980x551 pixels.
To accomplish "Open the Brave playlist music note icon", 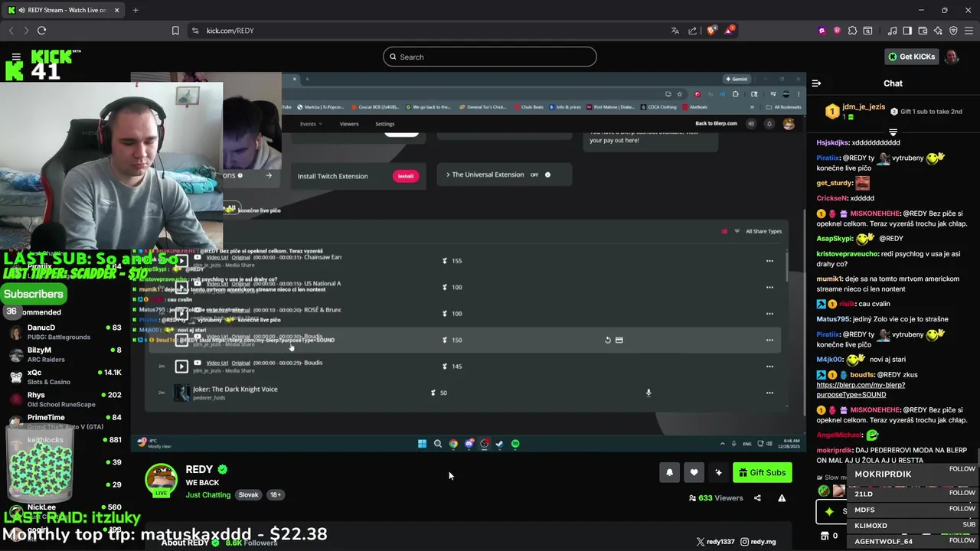I will [x=892, y=31].
